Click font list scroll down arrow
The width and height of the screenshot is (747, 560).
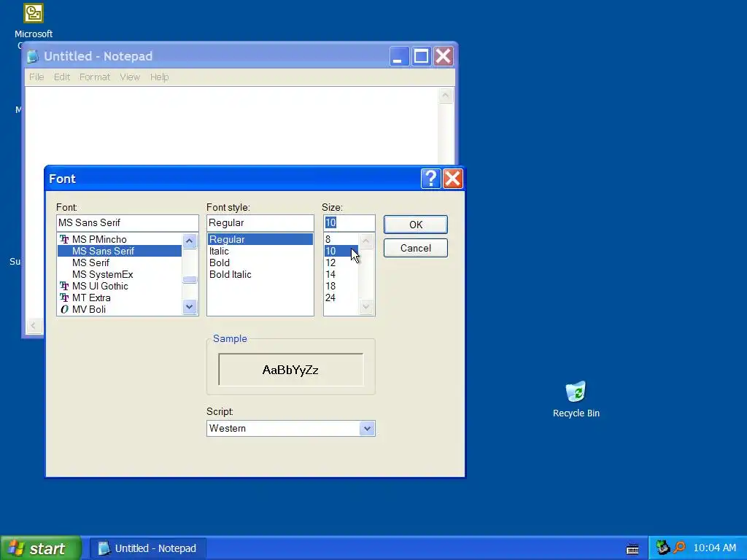tap(190, 307)
